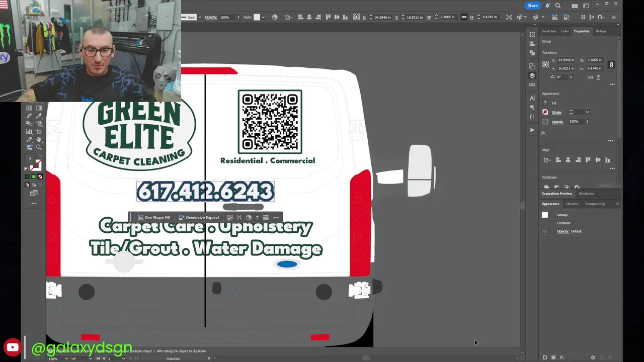Expand Opacity arrow in control bar
The width and height of the screenshot is (644, 362).
[238, 17]
